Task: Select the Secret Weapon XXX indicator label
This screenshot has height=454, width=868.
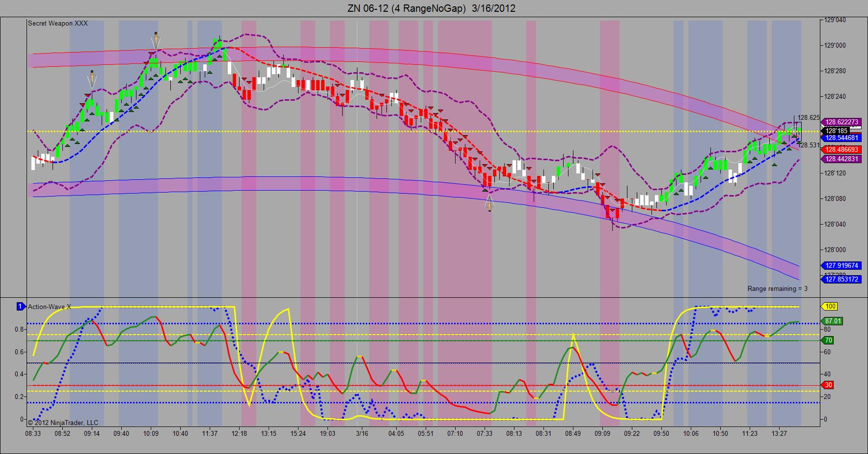Action: [x=58, y=23]
